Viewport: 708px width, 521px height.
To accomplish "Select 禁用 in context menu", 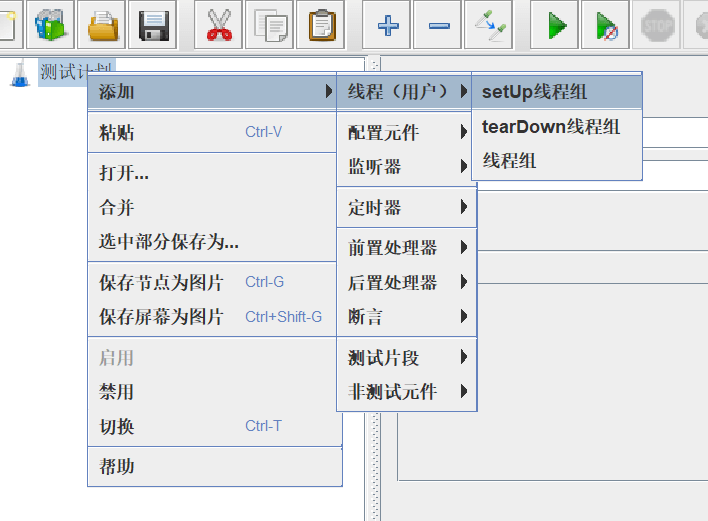I will coord(212,392).
